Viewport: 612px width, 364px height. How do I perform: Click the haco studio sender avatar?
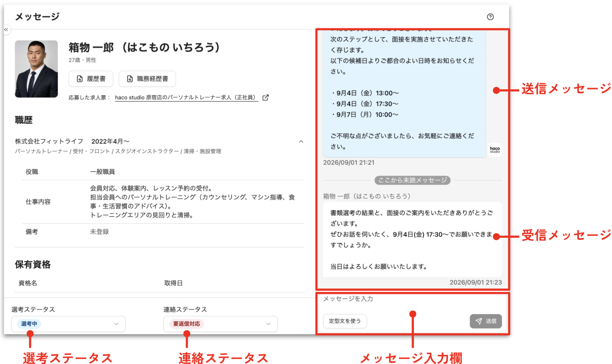495,150
